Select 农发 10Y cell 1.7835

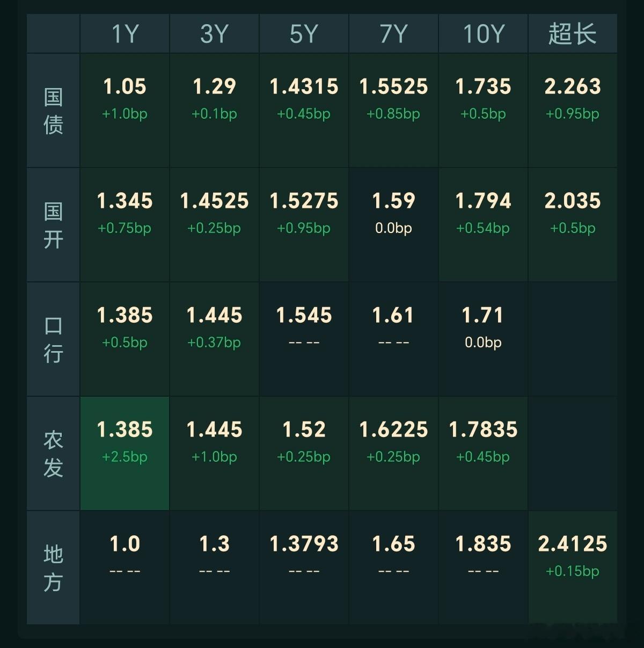(483, 454)
